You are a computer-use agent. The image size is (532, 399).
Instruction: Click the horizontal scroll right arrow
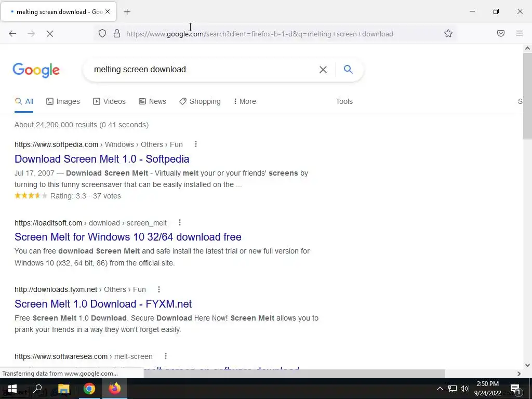519,374
